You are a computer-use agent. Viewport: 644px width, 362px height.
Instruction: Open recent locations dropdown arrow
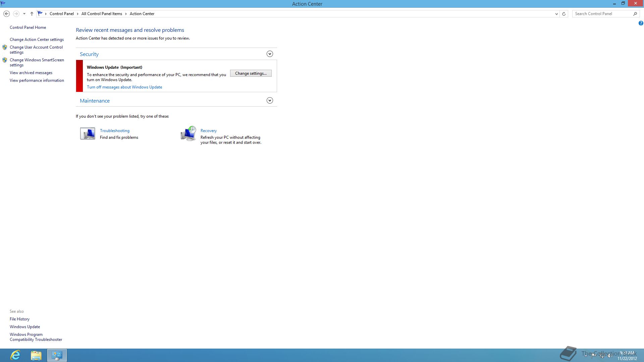[24, 14]
